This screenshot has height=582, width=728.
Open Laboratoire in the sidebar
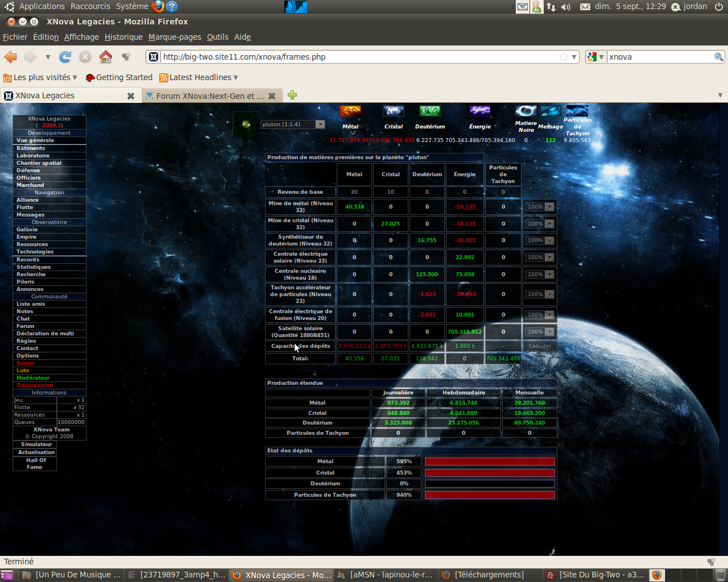tap(33, 156)
